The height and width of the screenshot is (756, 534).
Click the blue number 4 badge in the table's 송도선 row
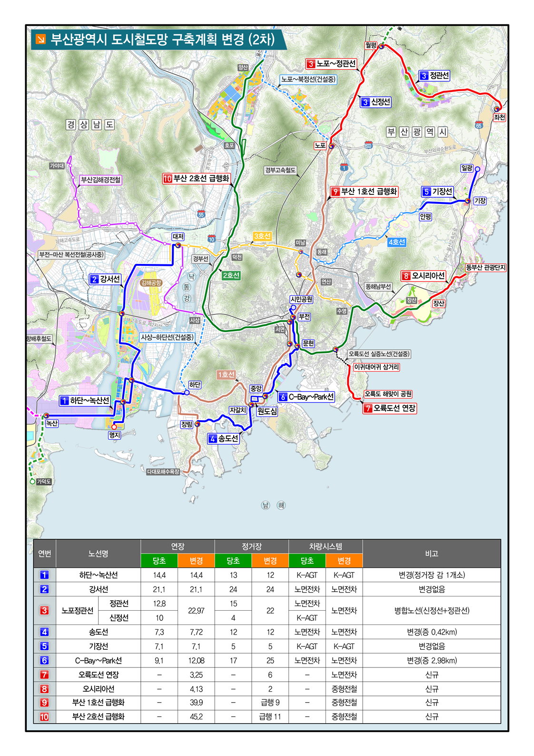(44, 632)
